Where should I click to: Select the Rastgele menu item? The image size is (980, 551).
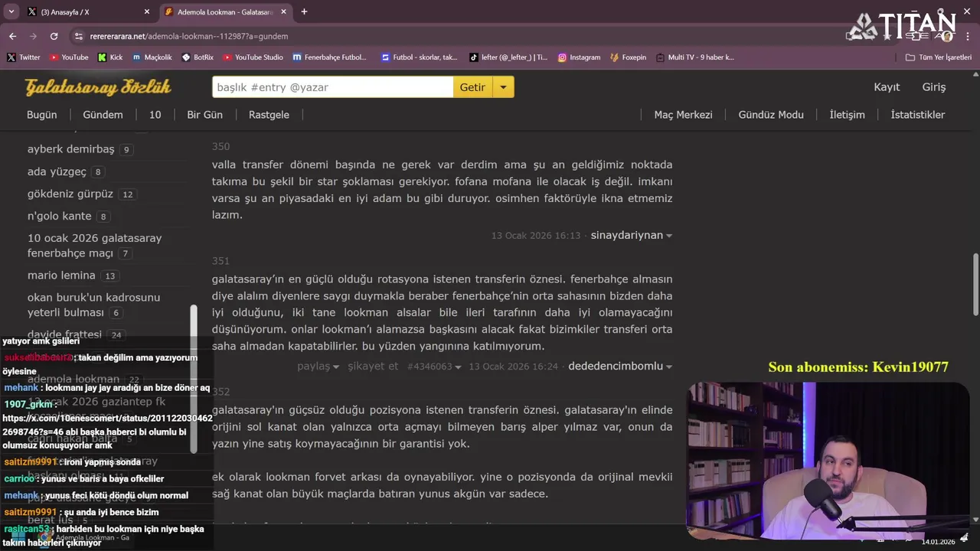click(269, 115)
